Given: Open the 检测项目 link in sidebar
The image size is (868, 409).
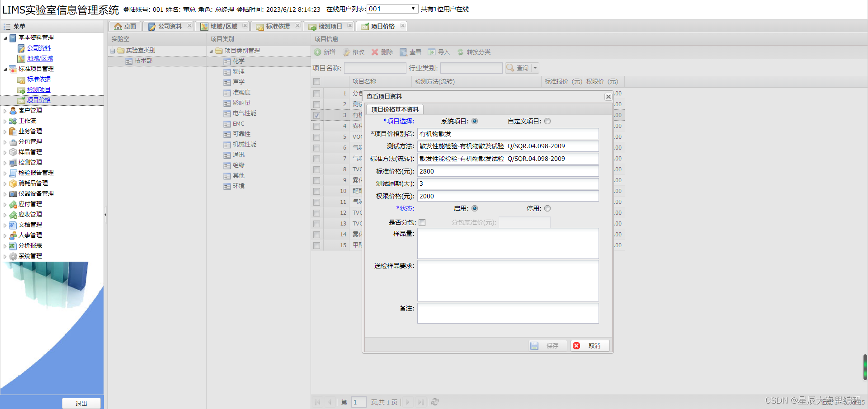Looking at the screenshot, I should click(x=39, y=89).
